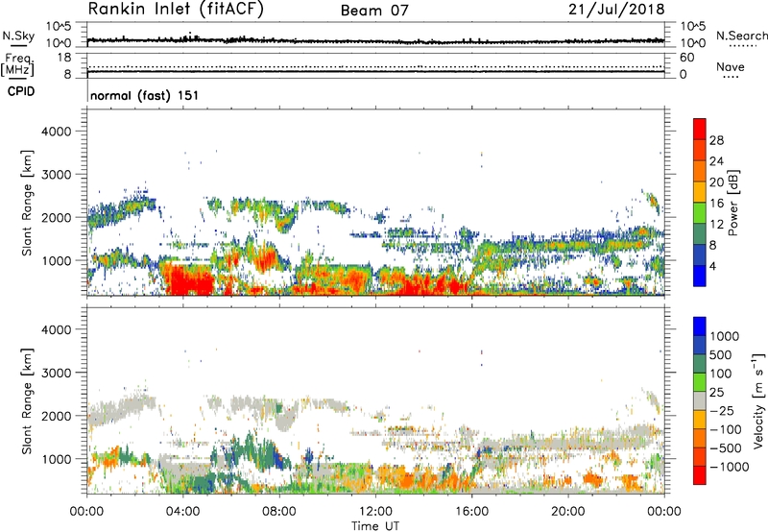The image size is (768, 532).
Task: Click the '2000' tick on velocity panel axis
Action: 57,416
